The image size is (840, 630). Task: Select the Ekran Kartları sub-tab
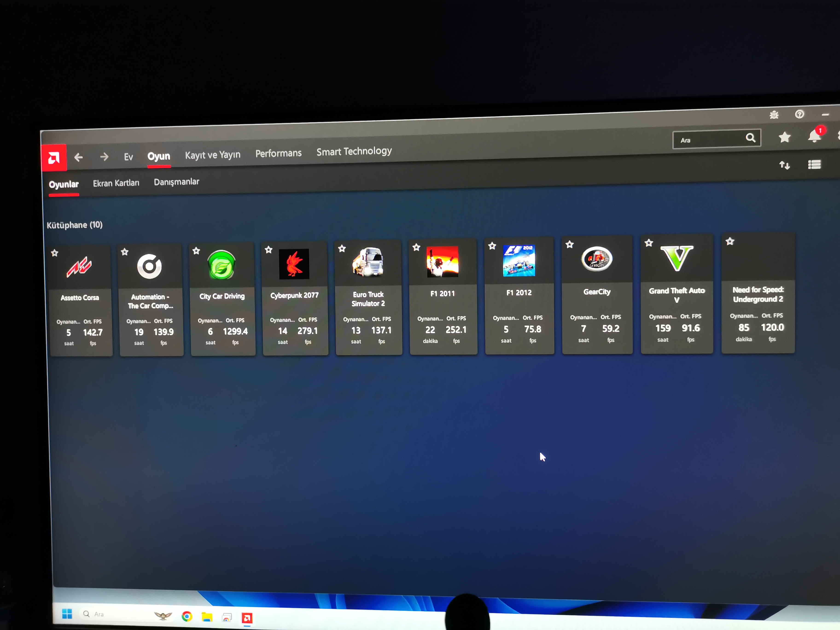click(x=116, y=183)
